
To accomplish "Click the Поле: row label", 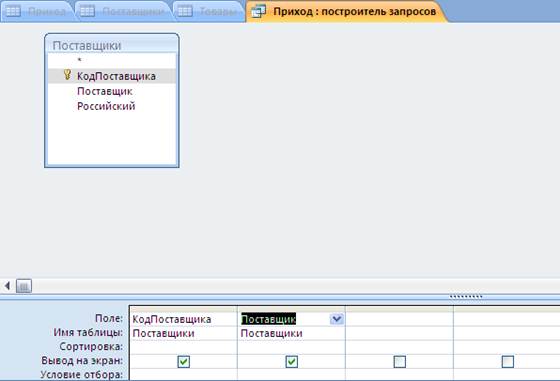I will tap(109, 318).
